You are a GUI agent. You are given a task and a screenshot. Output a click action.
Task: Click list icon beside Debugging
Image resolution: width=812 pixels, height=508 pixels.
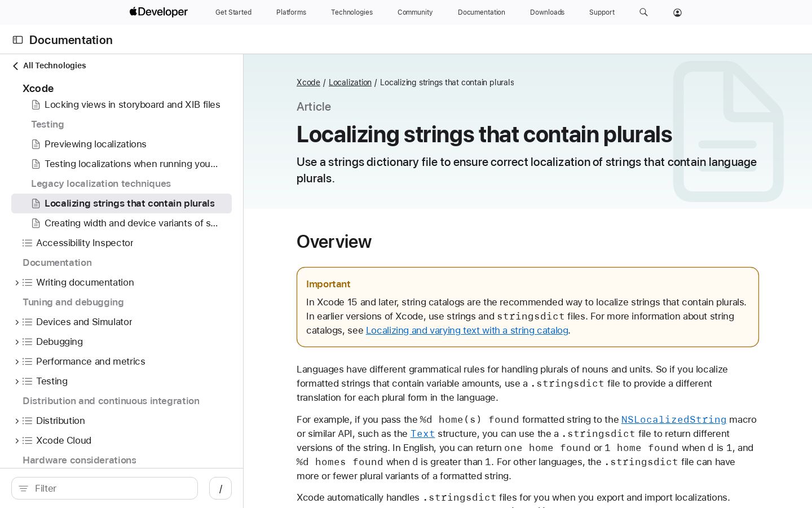(27, 342)
